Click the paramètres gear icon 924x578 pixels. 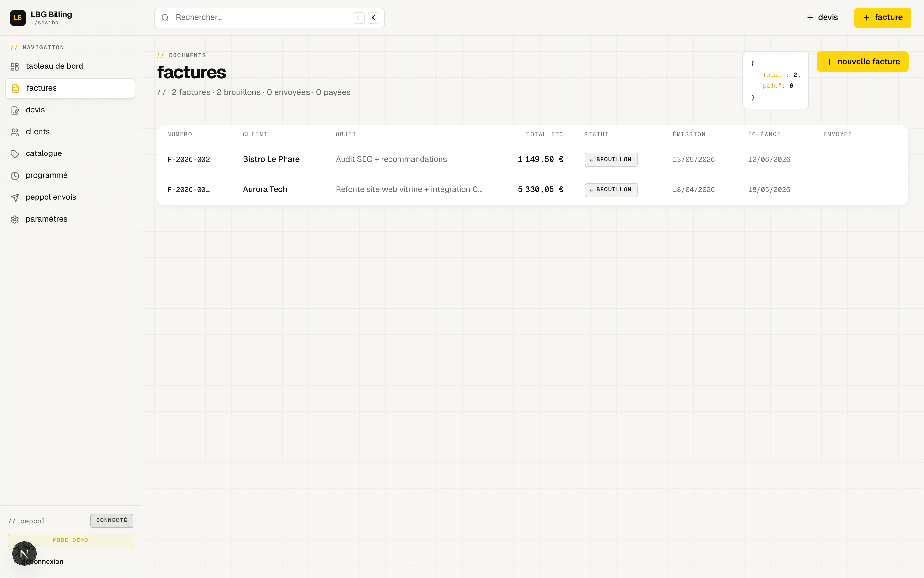click(x=15, y=219)
